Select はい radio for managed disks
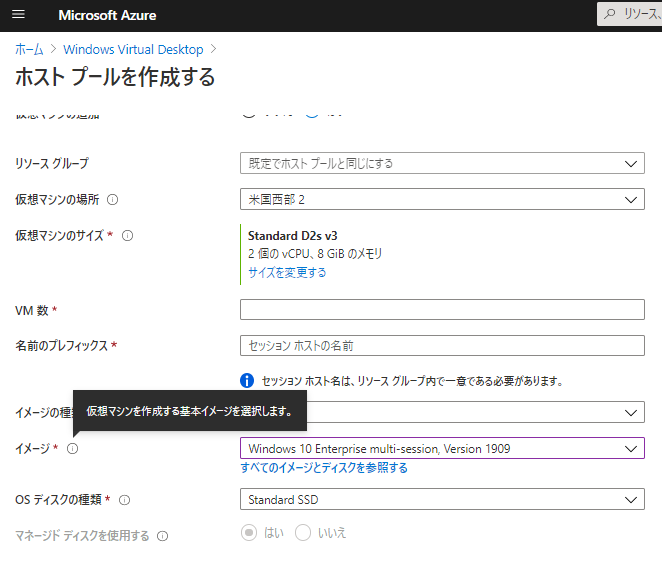The image size is (662, 567). (249, 533)
